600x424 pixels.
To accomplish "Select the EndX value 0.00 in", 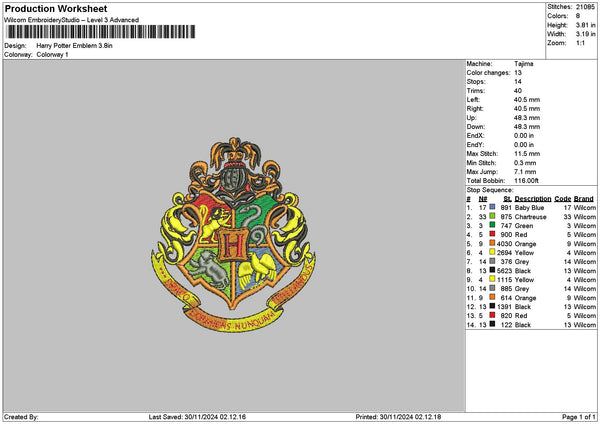I will (x=524, y=136).
